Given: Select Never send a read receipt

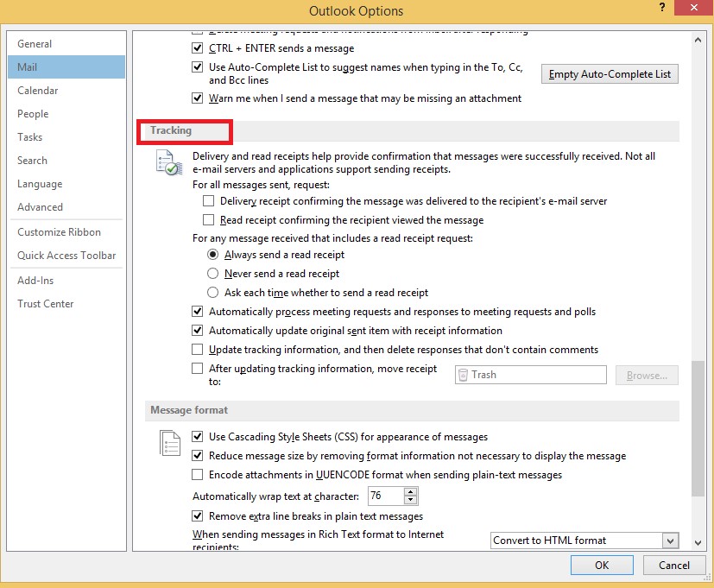Looking at the screenshot, I should coord(212,273).
